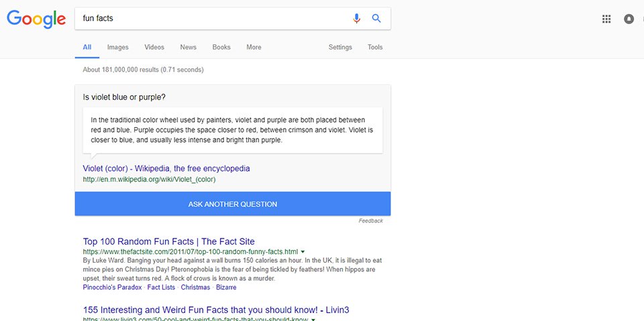Click the 'Is violet blue or purple?' question
This screenshot has height=321, width=644.
(x=124, y=97)
